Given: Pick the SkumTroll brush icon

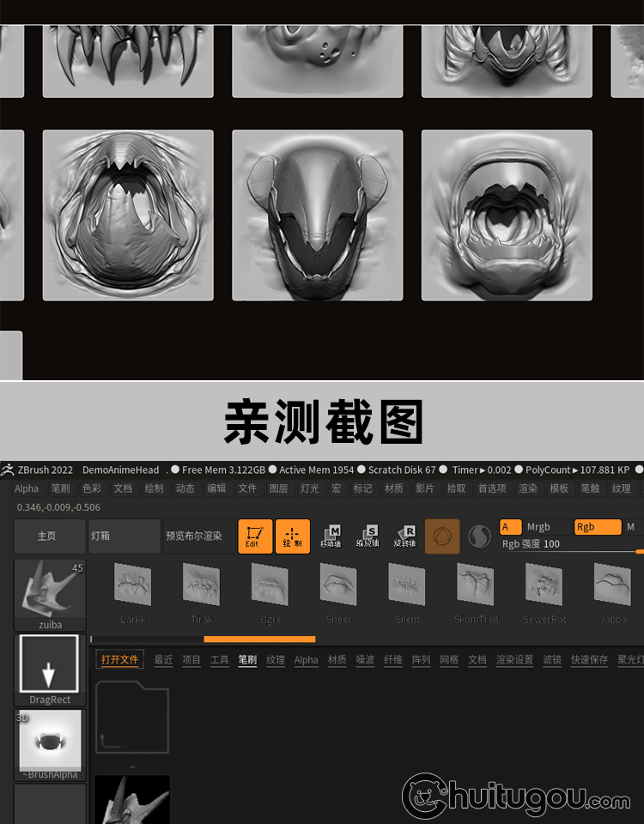Looking at the screenshot, I should coord(476,591).
